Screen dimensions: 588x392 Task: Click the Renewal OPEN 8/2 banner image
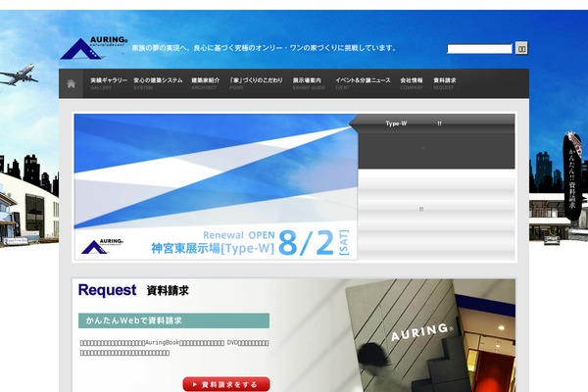(216, 186)
